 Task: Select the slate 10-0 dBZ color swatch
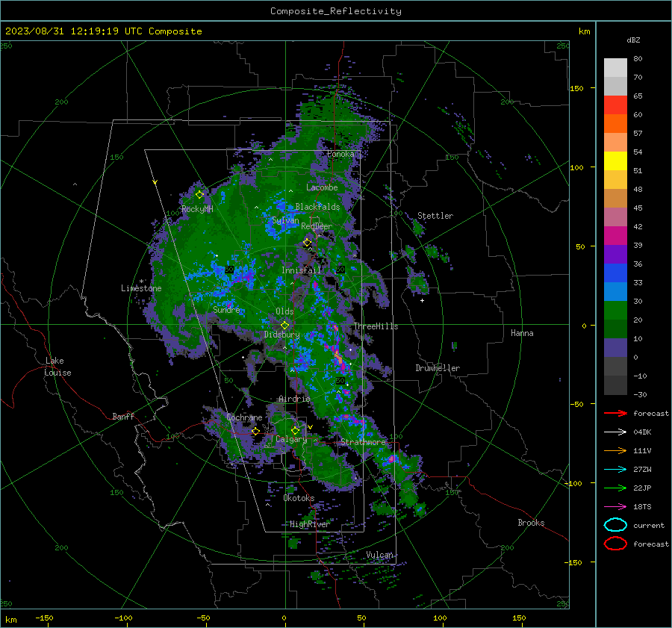[615, 348]
